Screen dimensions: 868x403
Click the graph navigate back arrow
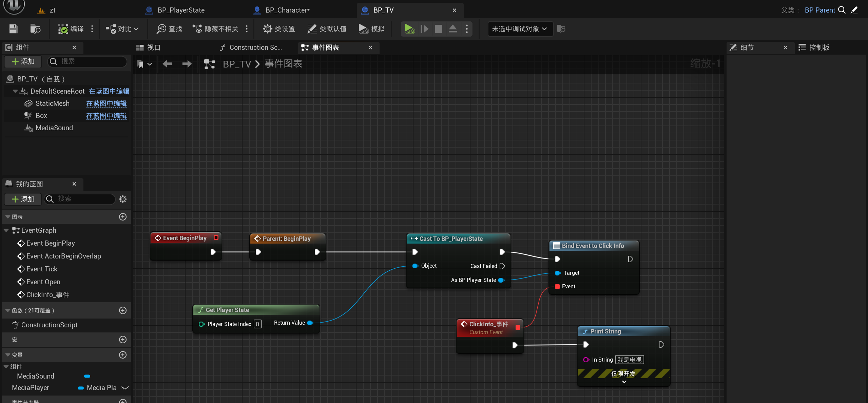point(167,64)
